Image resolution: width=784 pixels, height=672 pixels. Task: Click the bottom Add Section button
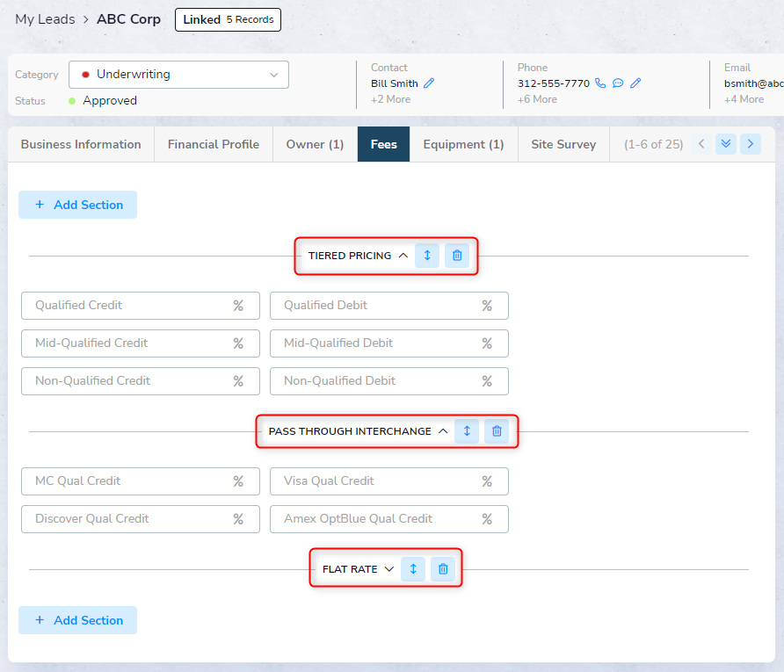[x=77, y=620]
